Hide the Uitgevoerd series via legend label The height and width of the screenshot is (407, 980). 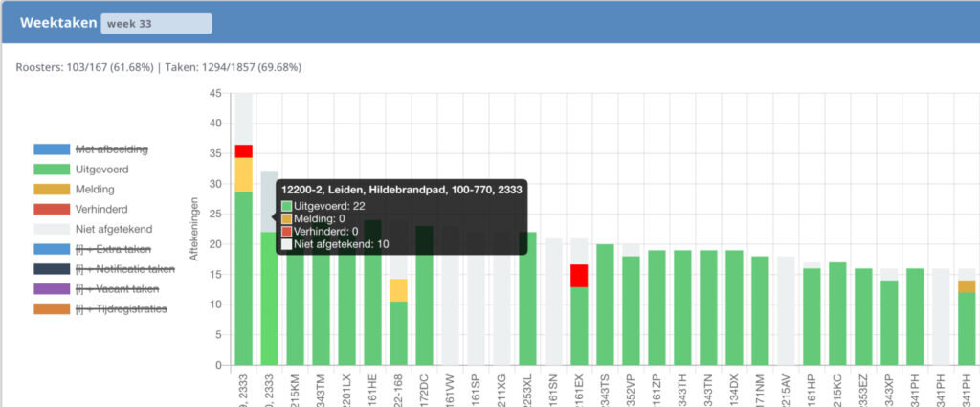point(101,170)
